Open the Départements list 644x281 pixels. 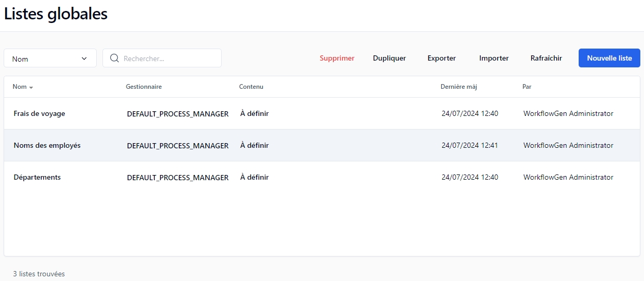37,178
